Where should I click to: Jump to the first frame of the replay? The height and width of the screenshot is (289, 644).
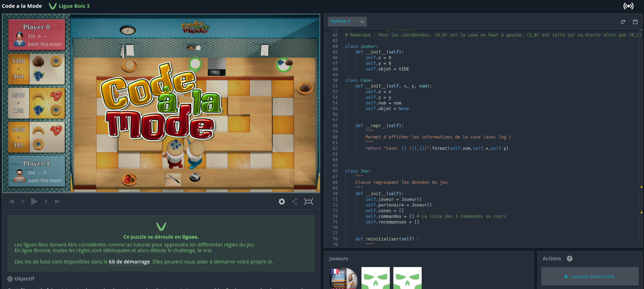[x=12, y=202]
